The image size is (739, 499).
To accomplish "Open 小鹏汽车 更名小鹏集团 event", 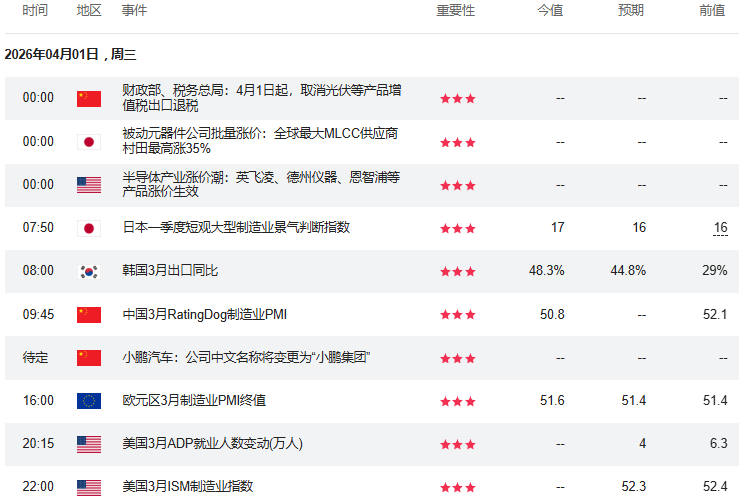I will coord(246,358).
